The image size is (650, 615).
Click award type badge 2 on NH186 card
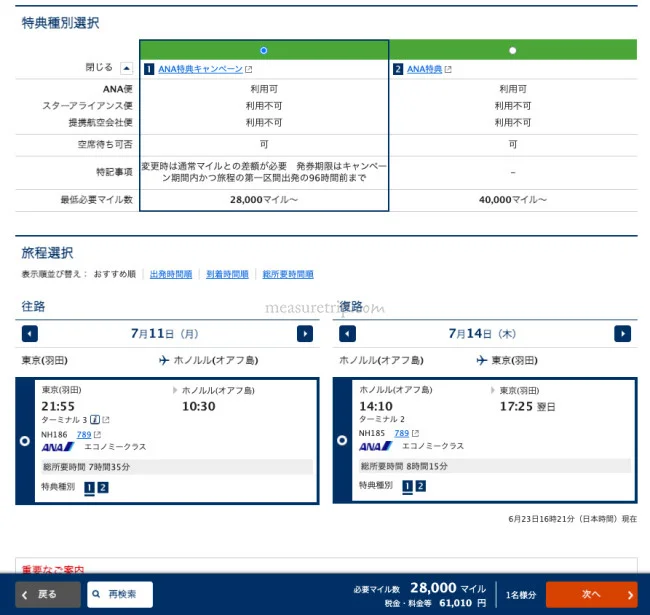pyautogui.click(x=103, y=488)
